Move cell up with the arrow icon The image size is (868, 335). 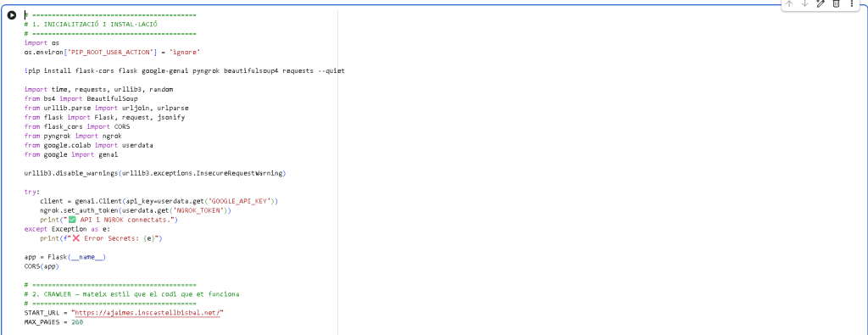[790, 4]
